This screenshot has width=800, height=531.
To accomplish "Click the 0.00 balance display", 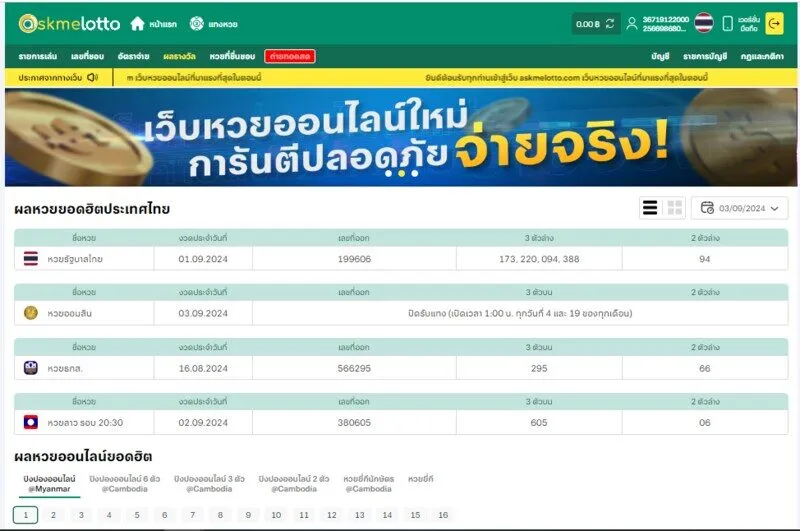I will (588, 24).
